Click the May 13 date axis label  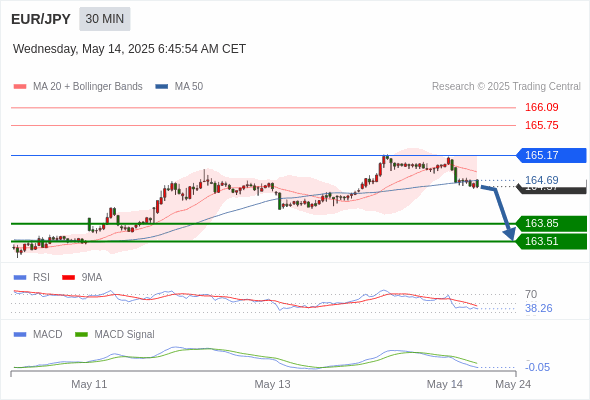pyautogui.click(x=272, y=384)
